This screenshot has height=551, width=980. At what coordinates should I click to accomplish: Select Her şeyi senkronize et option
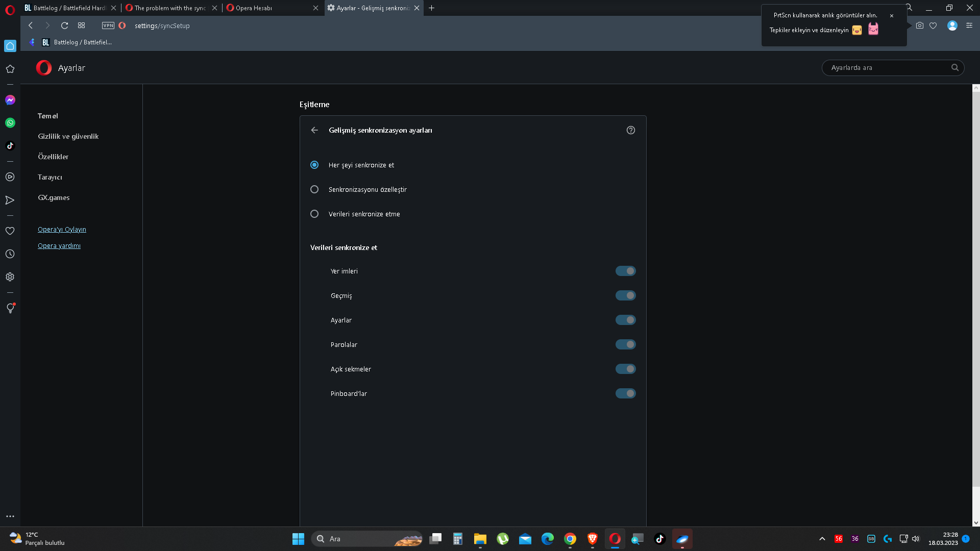tap(314, 165)
